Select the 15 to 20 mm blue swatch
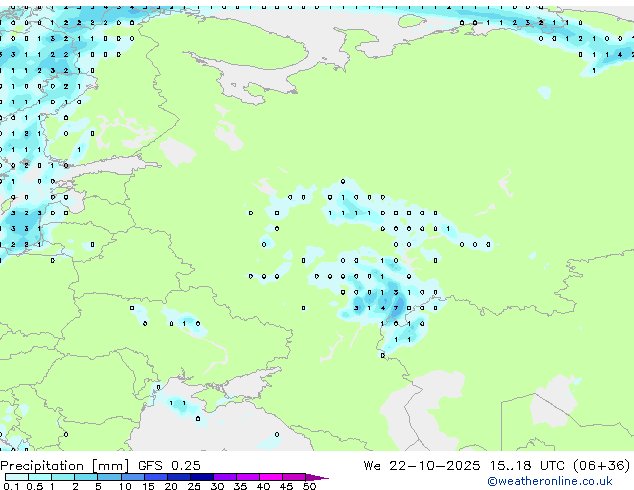Screen dimensions: 634x490 (155, 477)
